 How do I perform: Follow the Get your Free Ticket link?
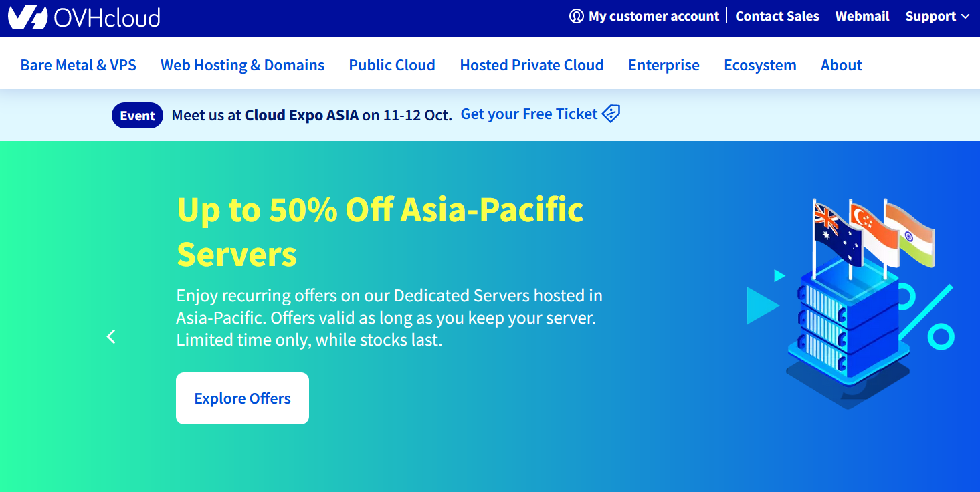tap(528, 114)
